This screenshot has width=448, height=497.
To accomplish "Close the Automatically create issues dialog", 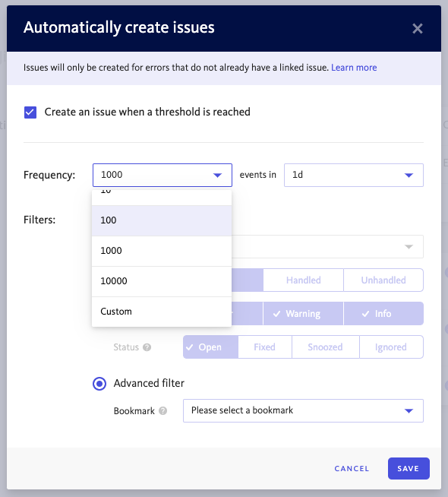I will 418,29.
